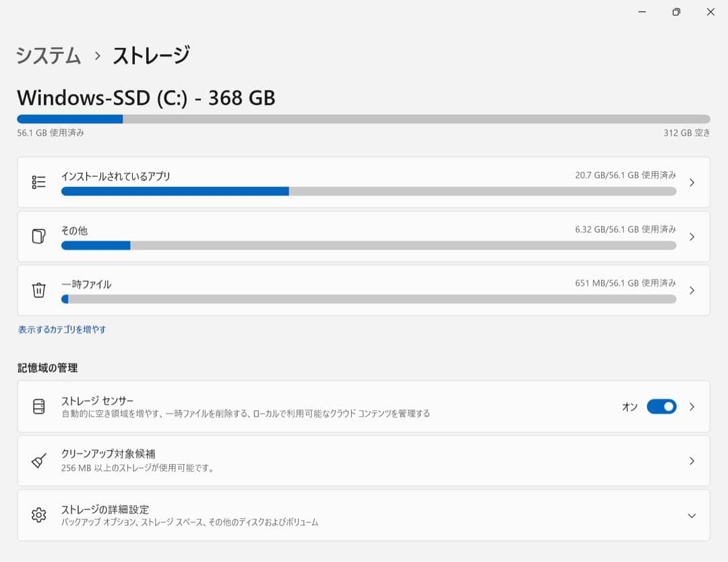Click the 表示するカテゴリを増やす link
Viewport: 728px width, 562px height.
pyautogui.click(x=63, y=330)
